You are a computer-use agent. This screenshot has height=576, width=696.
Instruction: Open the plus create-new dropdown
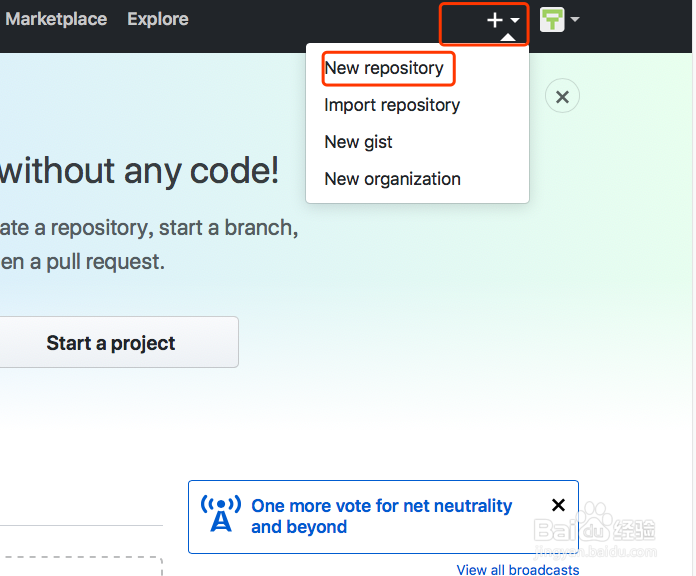[503, 20]
